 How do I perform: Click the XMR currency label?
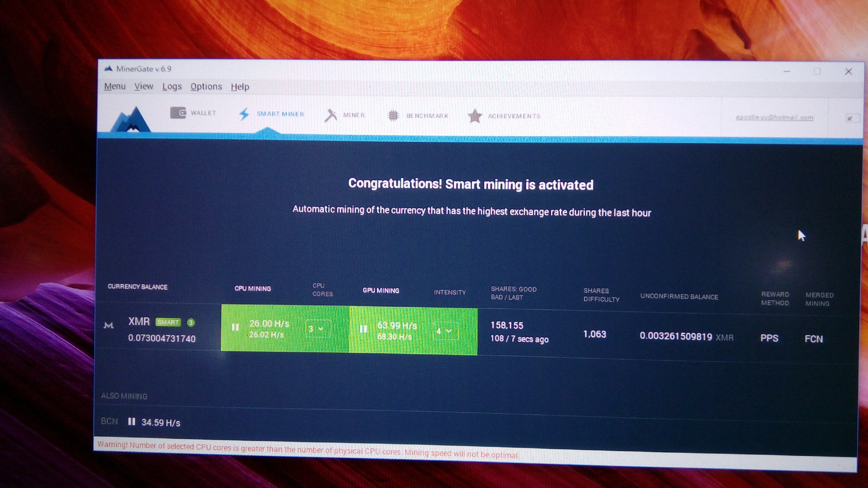coord(139,321)
